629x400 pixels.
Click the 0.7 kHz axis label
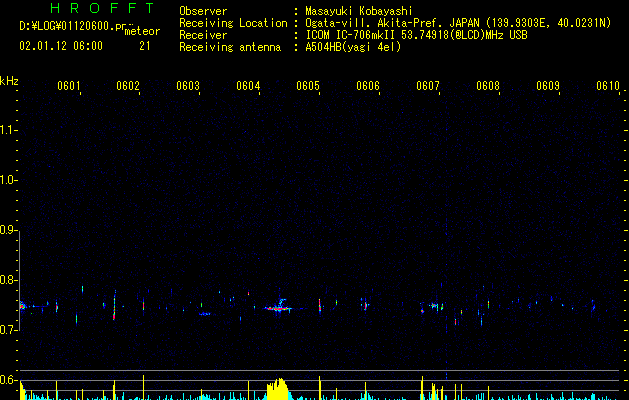pos(8,330)
